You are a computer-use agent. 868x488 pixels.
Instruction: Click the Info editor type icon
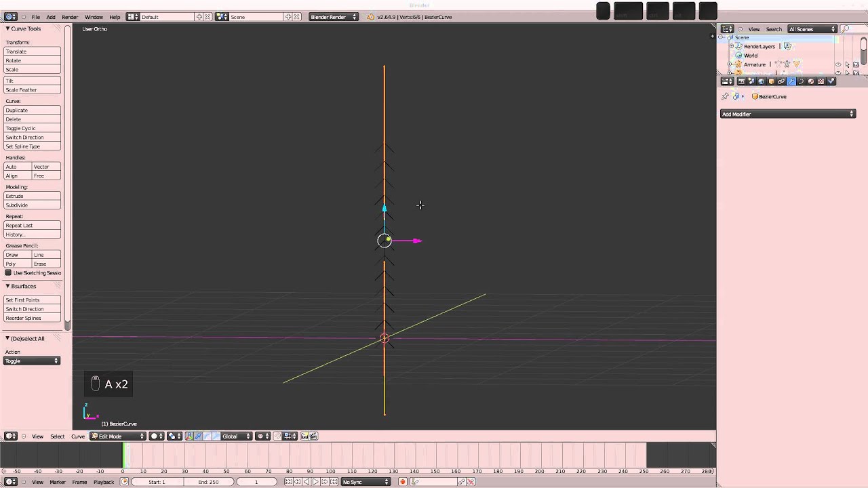pos(11,17)
